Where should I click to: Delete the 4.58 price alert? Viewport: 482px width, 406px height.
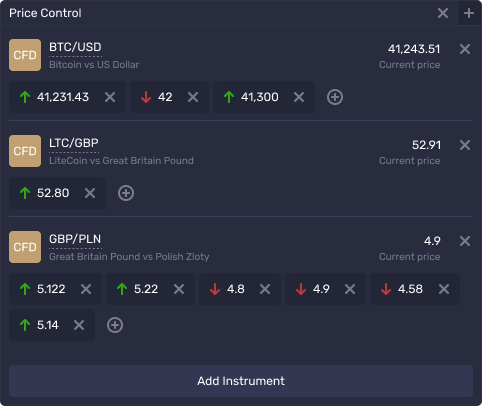tap(444, 289)
